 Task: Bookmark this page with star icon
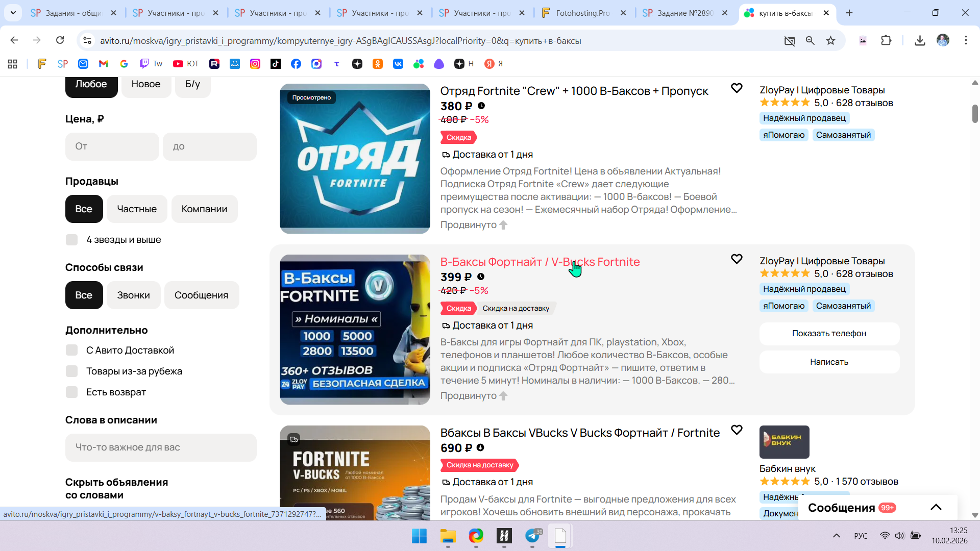830,40
